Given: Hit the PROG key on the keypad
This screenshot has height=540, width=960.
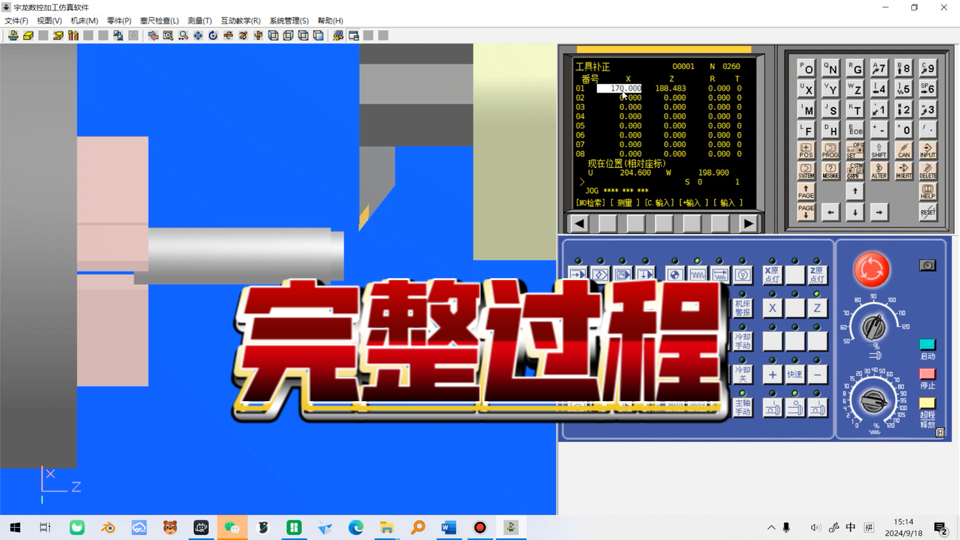Looking at the screenshot, I should 830,150.
